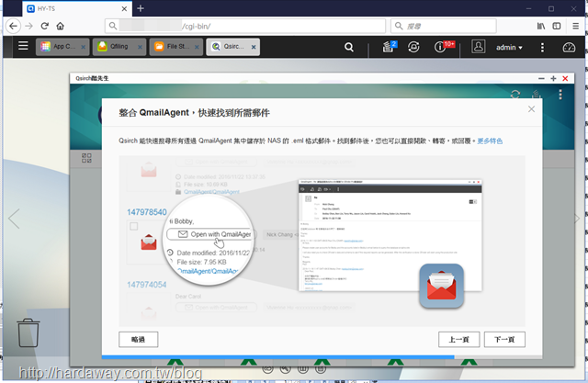
Task: Close the Qsirch taskbar tab
Action: [x=254, y=47]
